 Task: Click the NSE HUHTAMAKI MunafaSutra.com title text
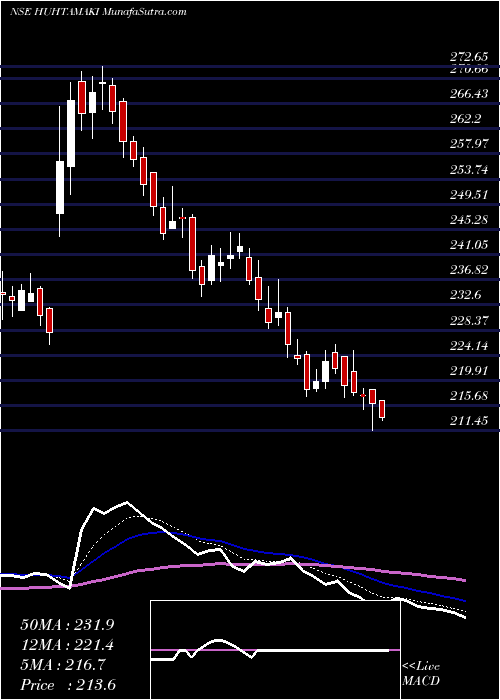[x=98, y=12]
